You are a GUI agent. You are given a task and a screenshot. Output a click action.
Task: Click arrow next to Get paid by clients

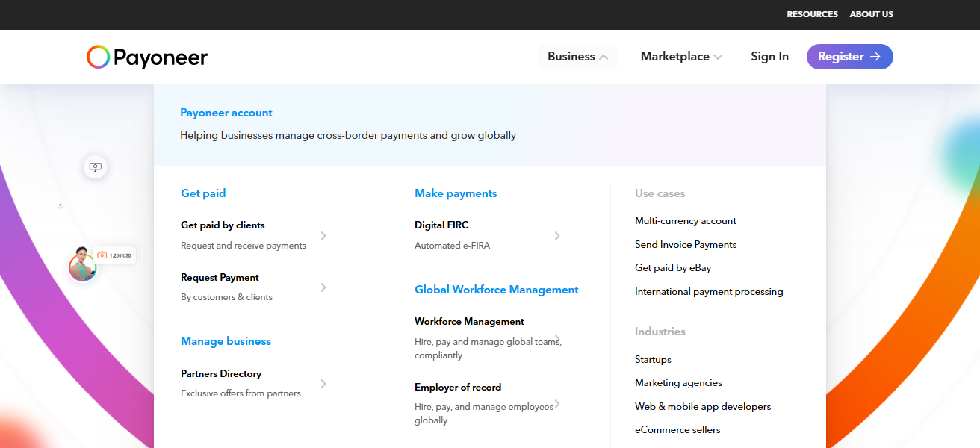point(323,236)
